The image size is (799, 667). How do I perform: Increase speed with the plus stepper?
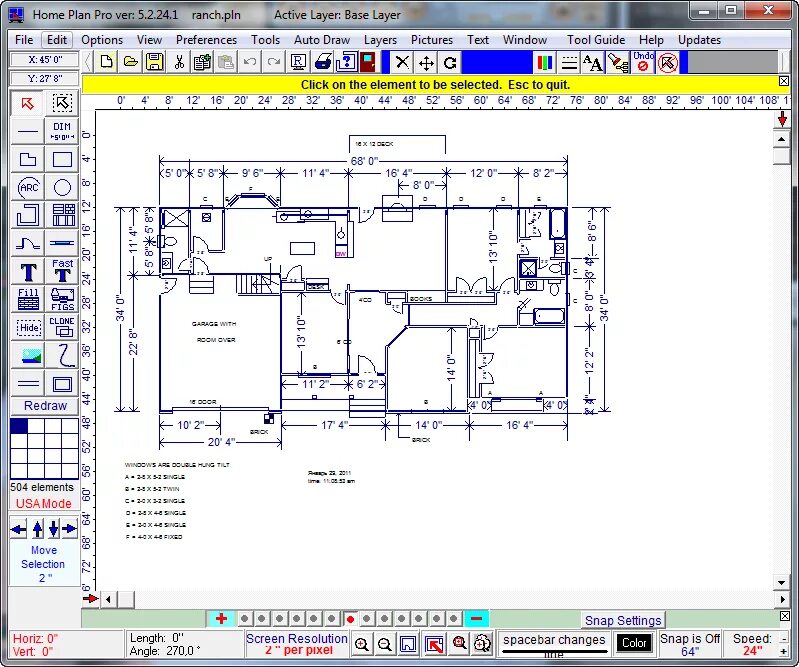click(784, 652)
